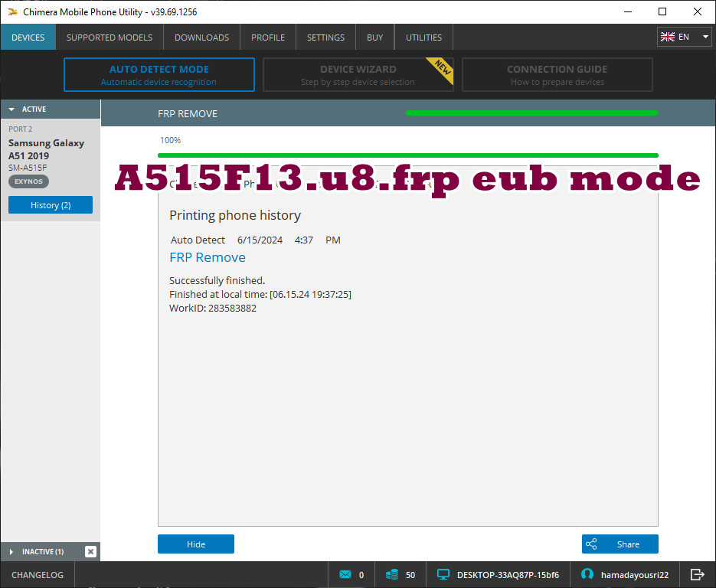Viewport: 716px width, 588px height.
Task: Go to the PROFILE tab
Action: point(268,37)
